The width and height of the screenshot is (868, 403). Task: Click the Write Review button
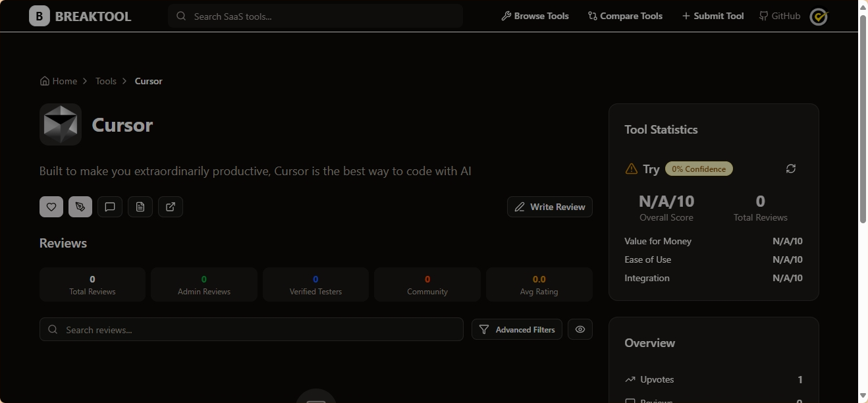550,207
